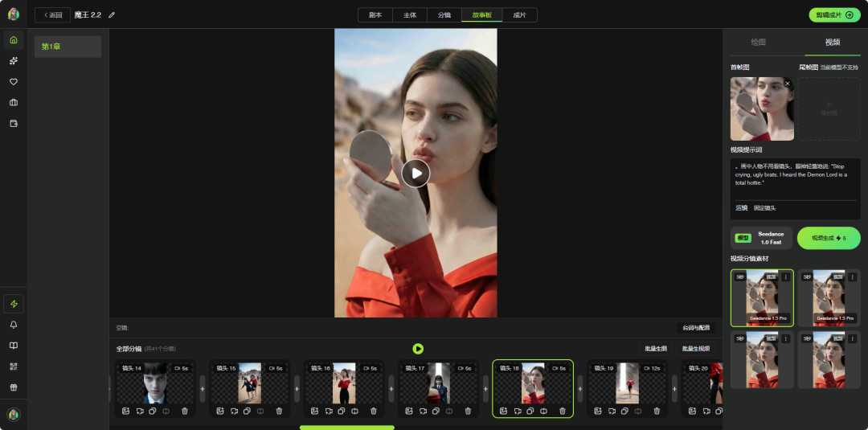Click the green horizontal scrollbar below the storyboard
This screenshot has width=868, height=430.
pos(346,428)
